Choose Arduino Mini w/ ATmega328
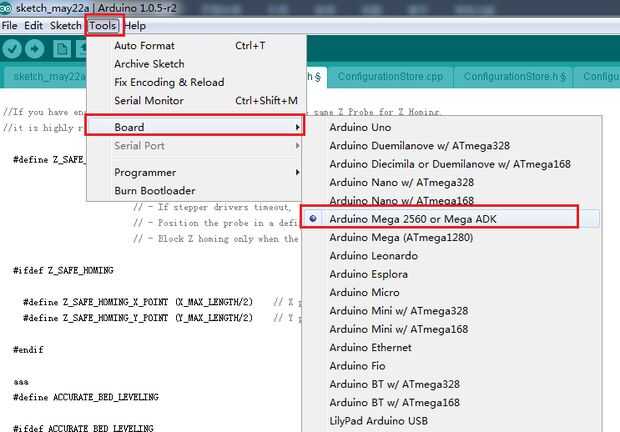Image resolution: width=620 pixels, height=432 pixels. pos(451,311)
